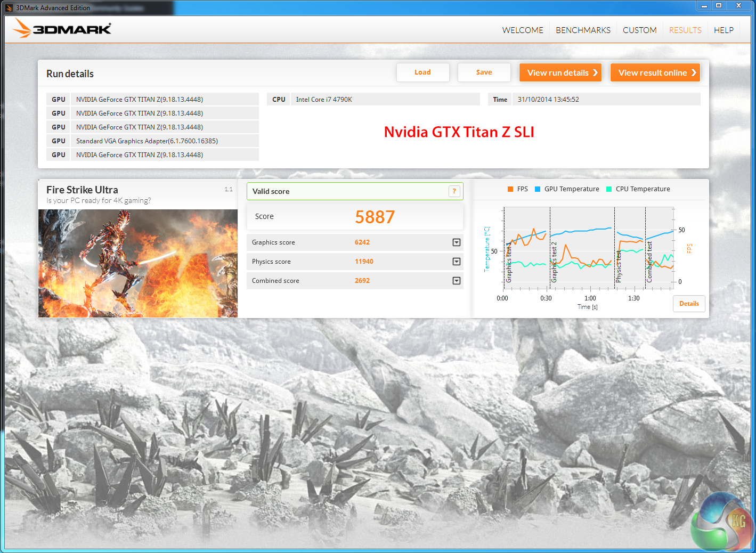Click the Combined score value 2692
This screenshot has height=553, width=756.
pyautogui.click(x=362, y=281)
